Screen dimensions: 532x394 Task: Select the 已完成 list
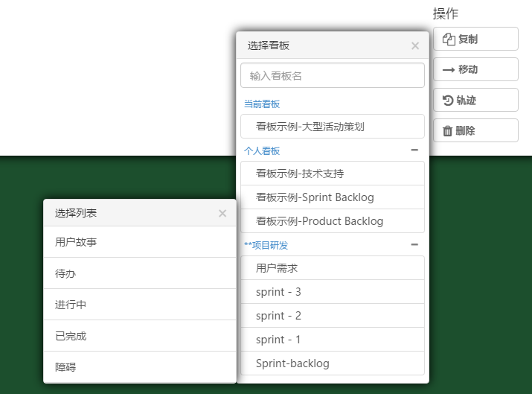139,336
